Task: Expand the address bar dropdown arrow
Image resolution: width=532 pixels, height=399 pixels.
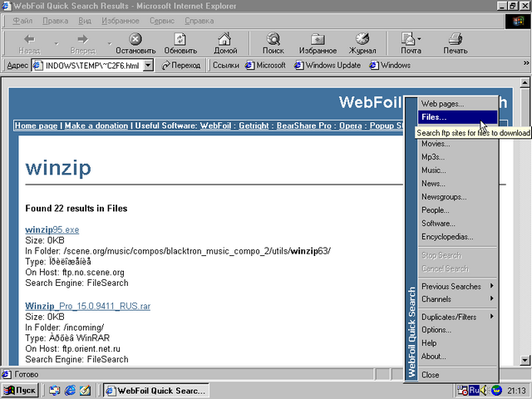Action: [x=149, y=66]
